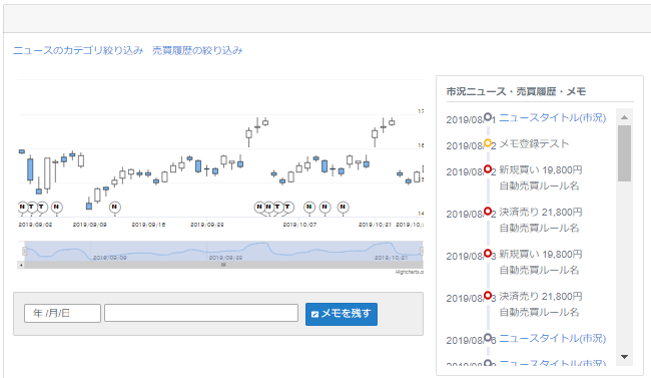Open the 2019/08/06 ニュースタイトル(市況) link
The width and height of the screenshot is (651, 378).
pyautogui.click(x=552, y=338)
